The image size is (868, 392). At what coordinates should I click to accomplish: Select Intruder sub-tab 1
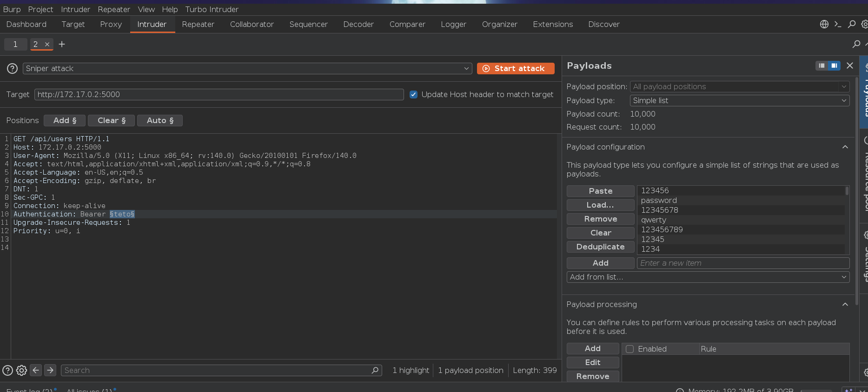15,44
